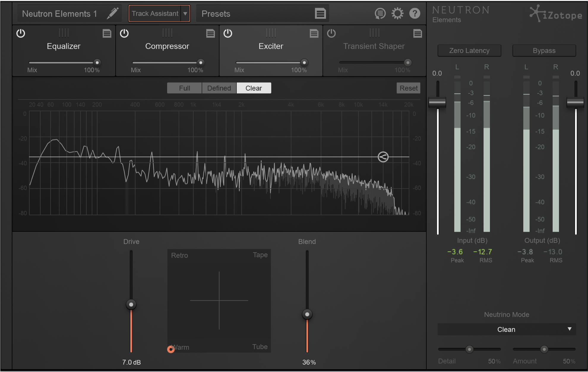The height and width of the screenshot is (372, 588).
Task: Click the orange XY pad puck near Warm
Action: (171, 349)
